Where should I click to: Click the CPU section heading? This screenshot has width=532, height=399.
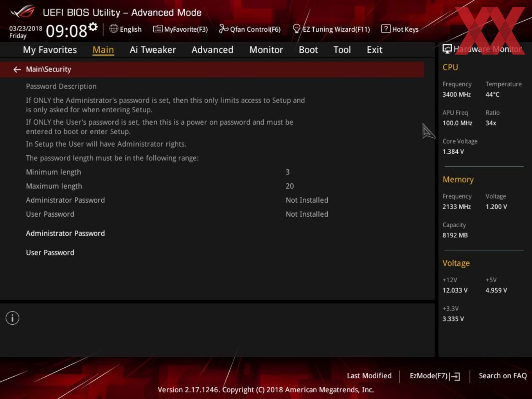[450, 67]
